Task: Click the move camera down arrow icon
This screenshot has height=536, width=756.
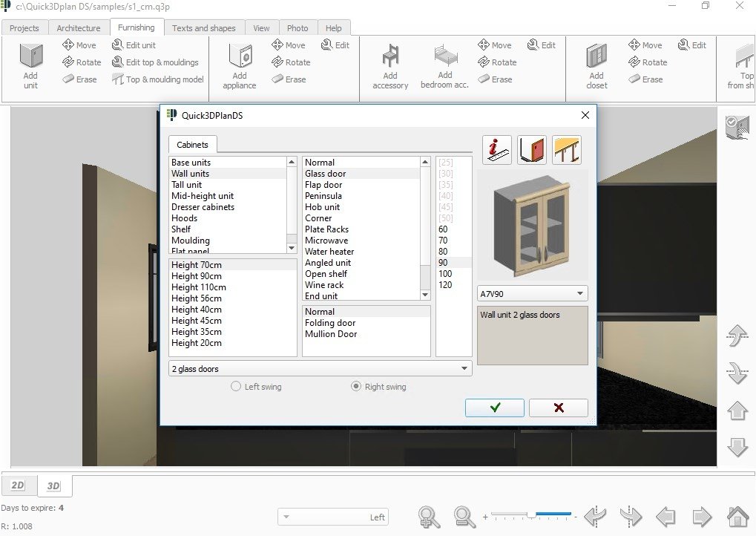Action: click(x=737, y=447)
